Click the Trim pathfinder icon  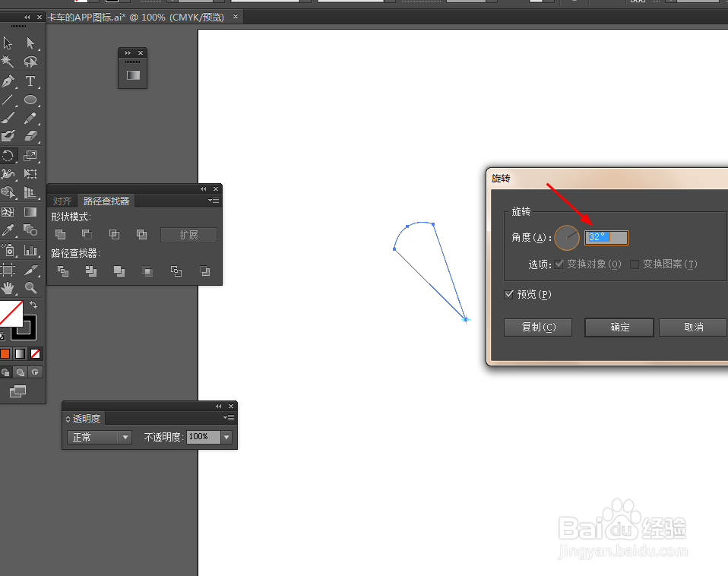pyautogui.click(x=91, y=271)
